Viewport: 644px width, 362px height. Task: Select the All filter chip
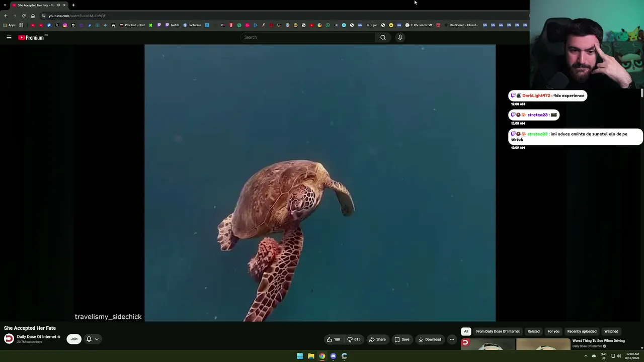(x=466, y=331)
